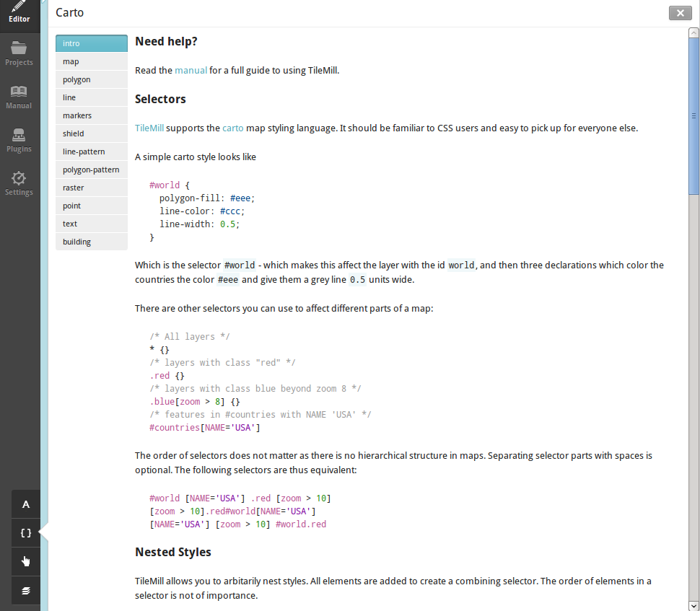Click the fonts 'A' icon
This screenshot has width=700, height=611.
click(26, 504)
